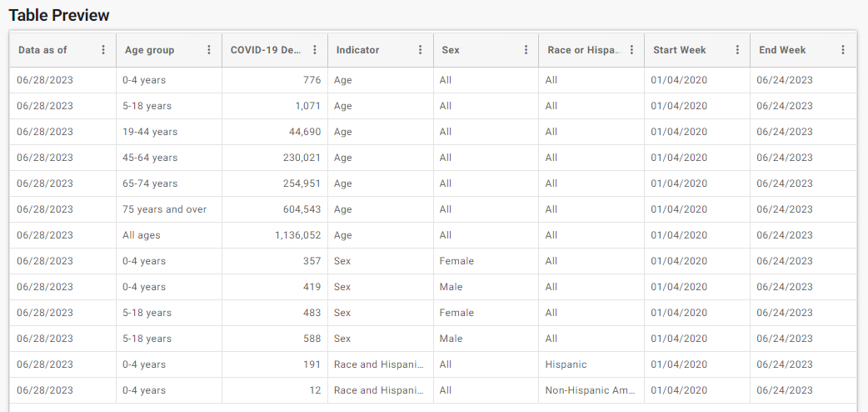This screenshot has width=868, height=412.
Task: Open the End Week column menu
Action: 843,50
